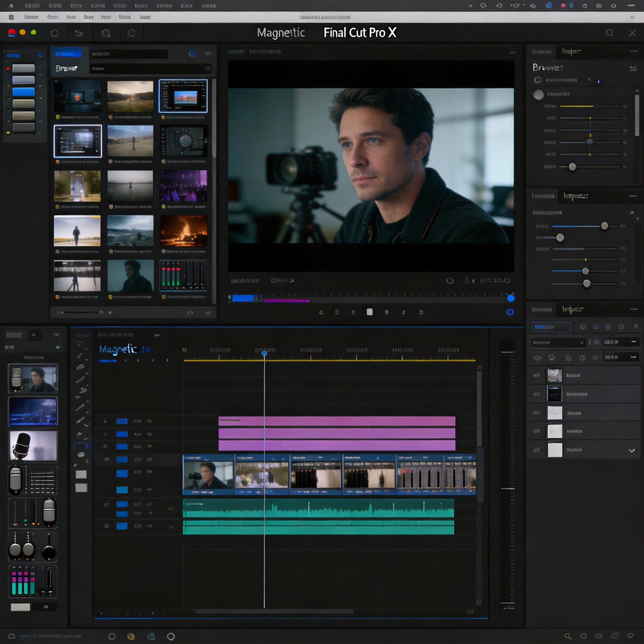
Task: Open the dropdown triangle in the timeline header
Action: click(x=157, y=335)
